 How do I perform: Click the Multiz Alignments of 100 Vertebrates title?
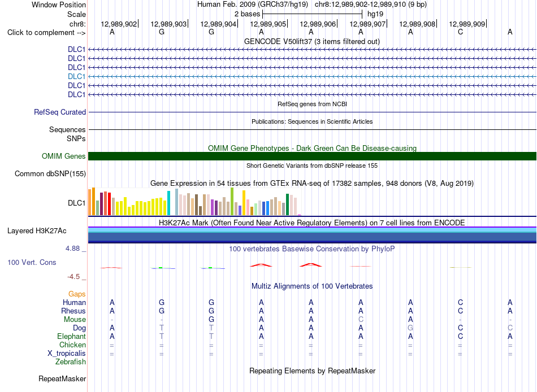tap(312, 286)
